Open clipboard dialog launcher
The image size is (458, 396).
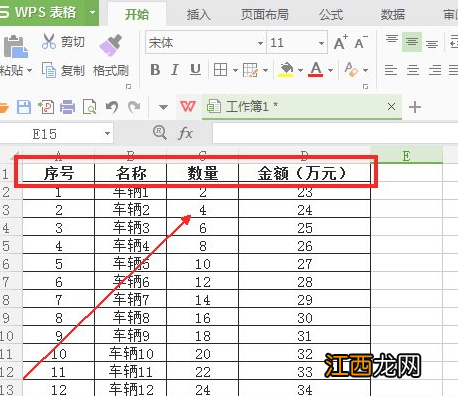pos(128,87)
